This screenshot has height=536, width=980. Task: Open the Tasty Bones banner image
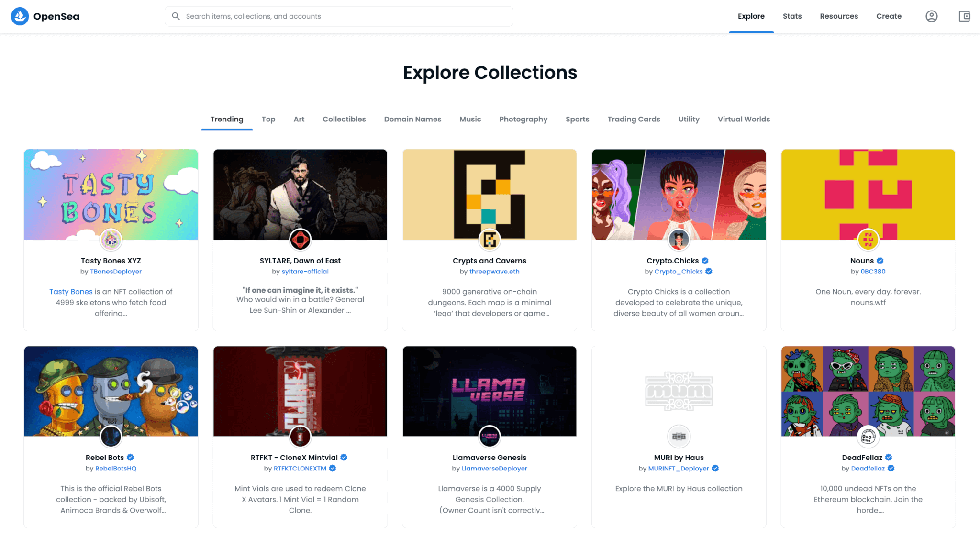click(x=111, y=195)
